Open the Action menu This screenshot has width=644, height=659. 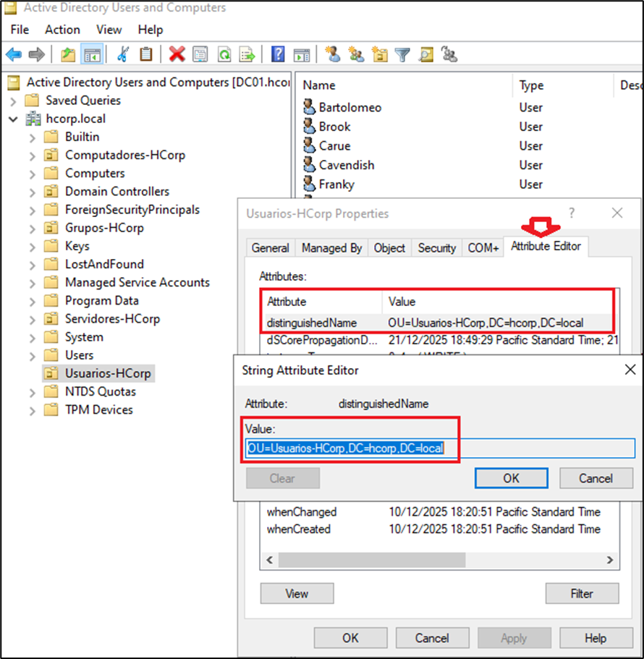coord(62,30)
